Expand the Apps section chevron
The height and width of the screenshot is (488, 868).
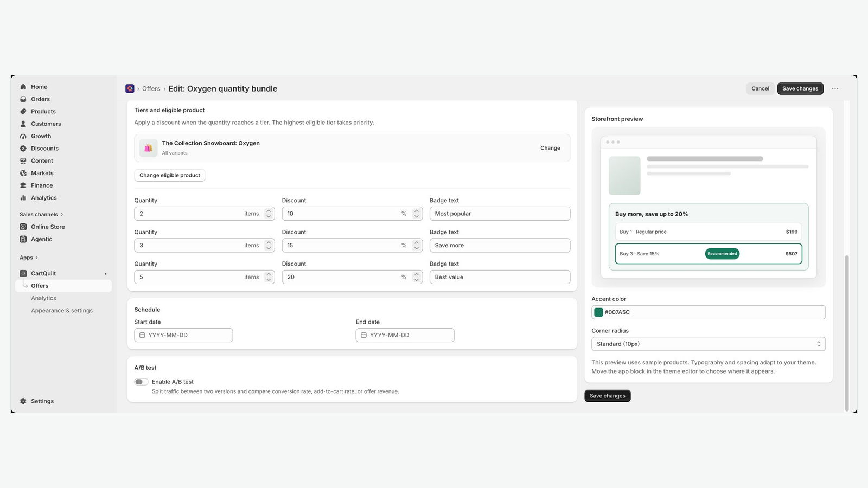click(x=37, y=258)
